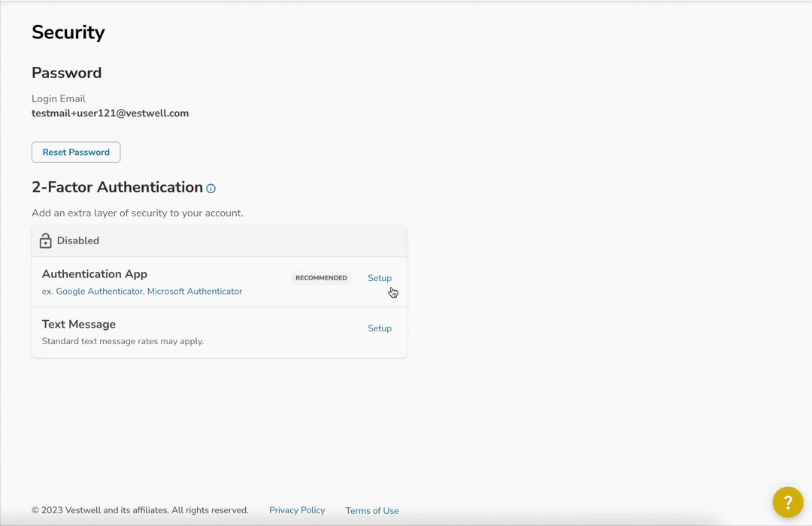The width and height of the screenshot is (812, 526).
Task: Click 'Add an extra layer of security' text
Action: point(138,213)
